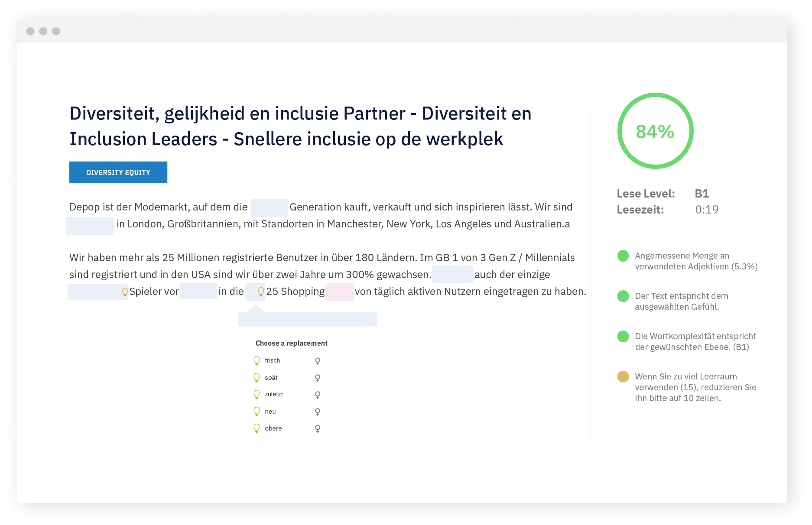
Task: Click the '0:19' reading time value
Action: (x=707, y=210)
